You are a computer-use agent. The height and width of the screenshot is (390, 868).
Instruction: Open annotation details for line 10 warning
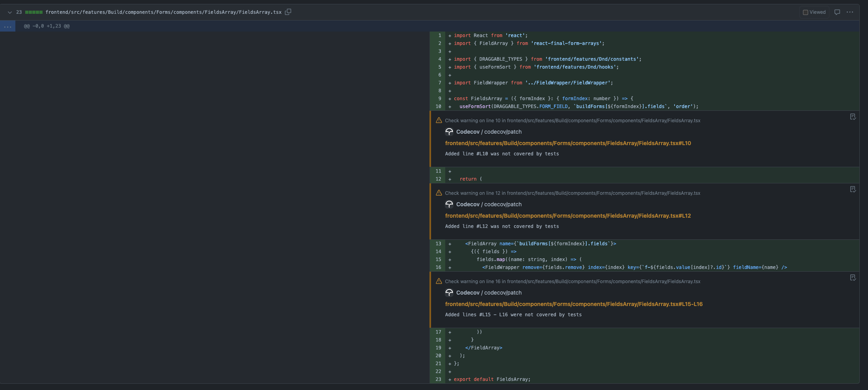[x=853, y=117]
